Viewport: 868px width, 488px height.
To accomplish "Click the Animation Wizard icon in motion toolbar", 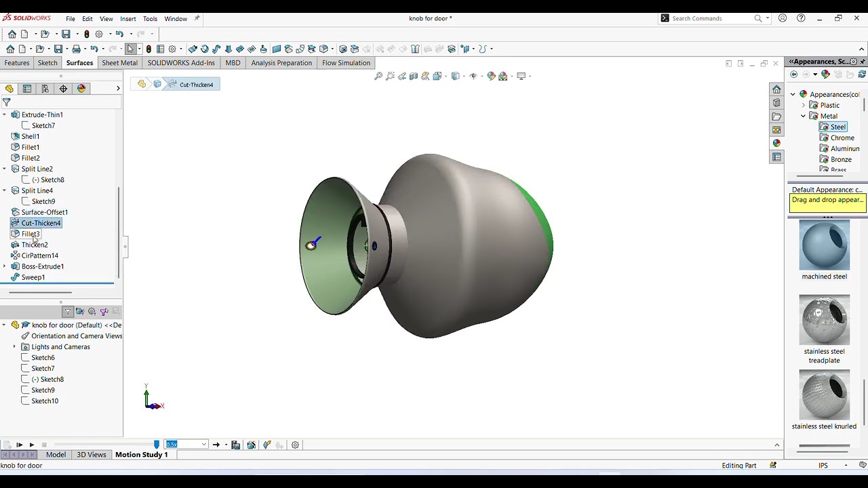I will coord(251,445).
